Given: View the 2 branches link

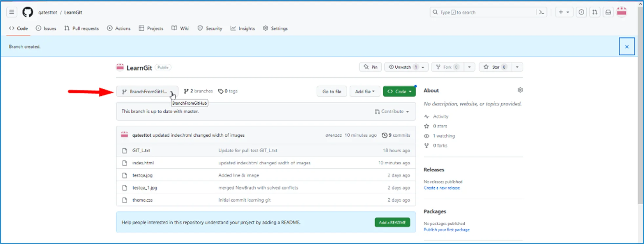Looking at the screenshot, I should pos(198,91).
